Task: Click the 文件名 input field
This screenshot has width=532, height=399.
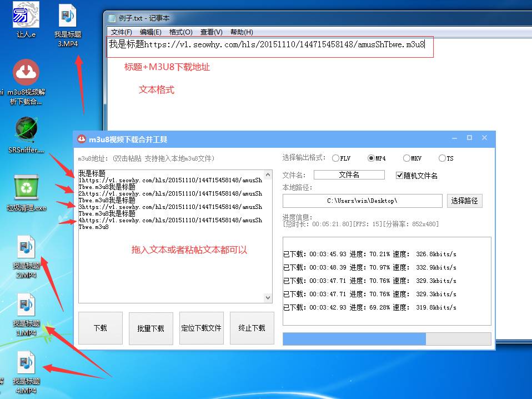Action: [349, 174]
